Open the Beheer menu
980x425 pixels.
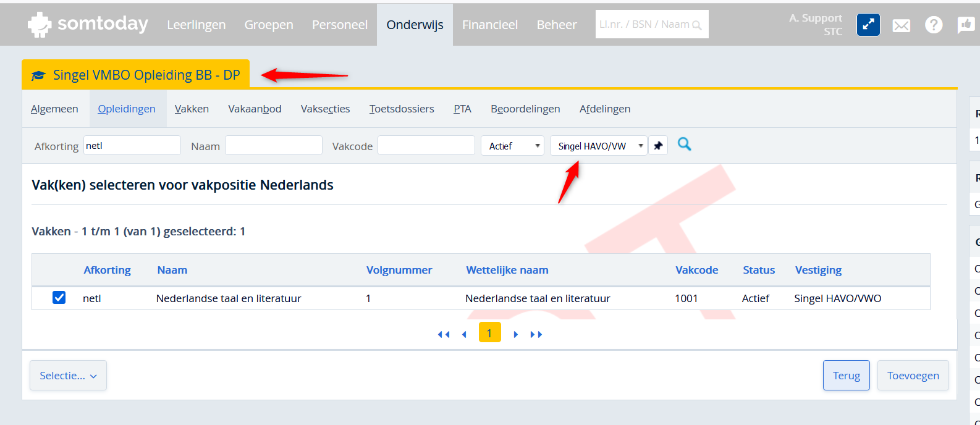(x=557, y=25)
